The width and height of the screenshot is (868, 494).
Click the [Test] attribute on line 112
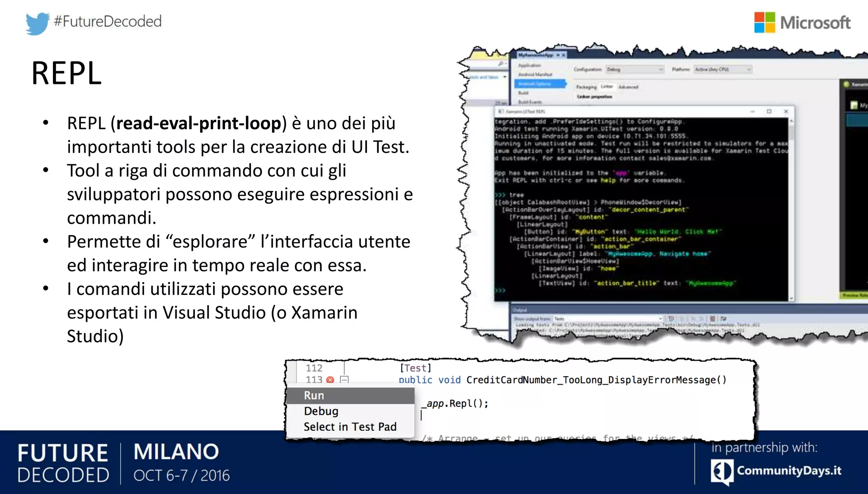415,368
